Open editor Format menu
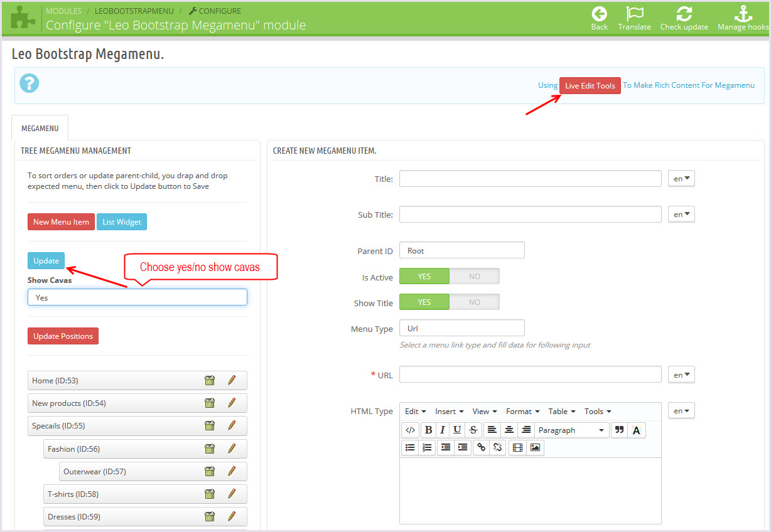771x532 pixels. point(522,412)
